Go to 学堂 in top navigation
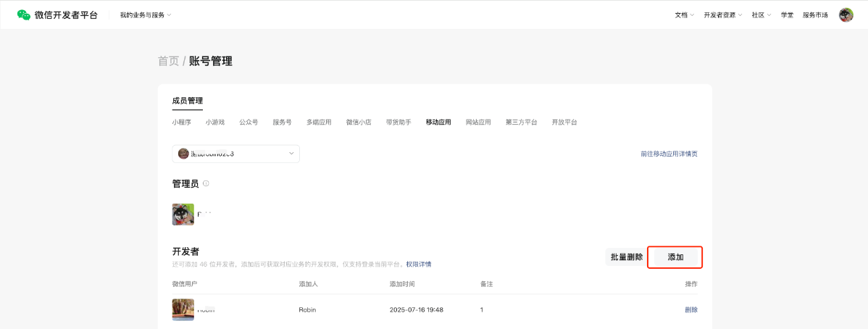Viewport: 868px width, 329px height. [787, 15]
